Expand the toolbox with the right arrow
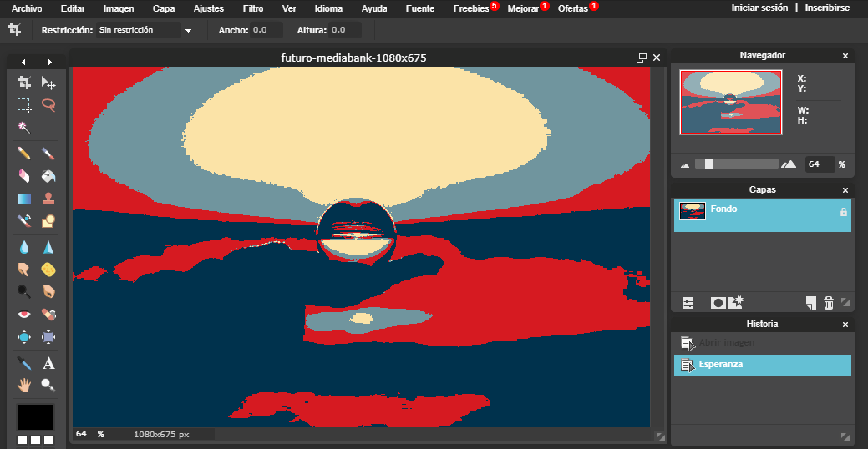Image resolution: width=868 pixels, height=449 pixels. point(50,62)
